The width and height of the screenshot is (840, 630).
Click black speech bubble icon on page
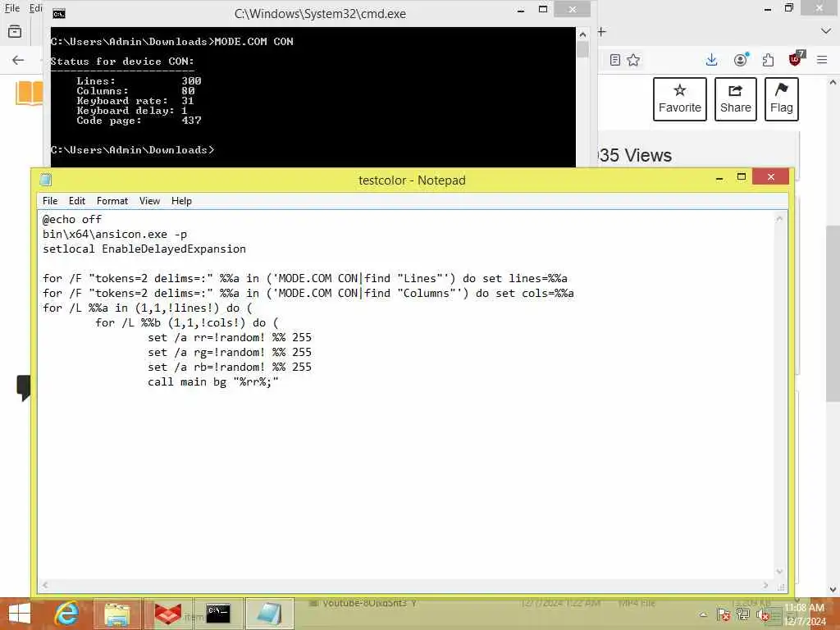24,387
